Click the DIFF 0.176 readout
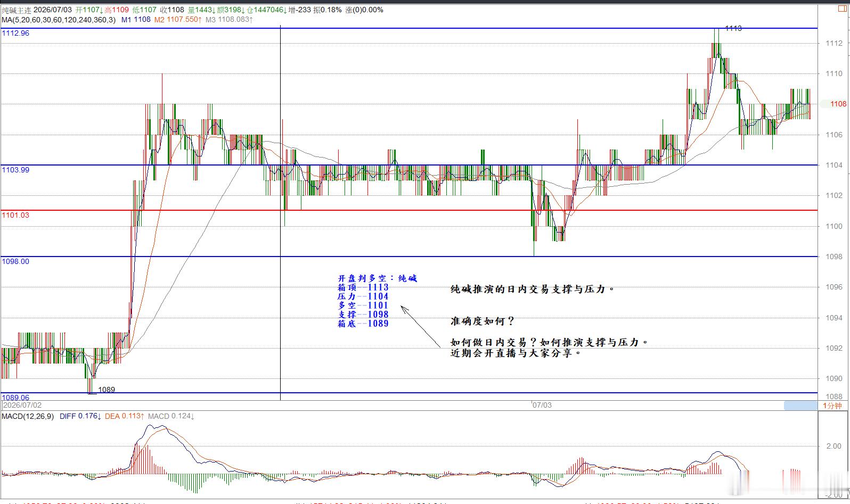 (80, 416)
